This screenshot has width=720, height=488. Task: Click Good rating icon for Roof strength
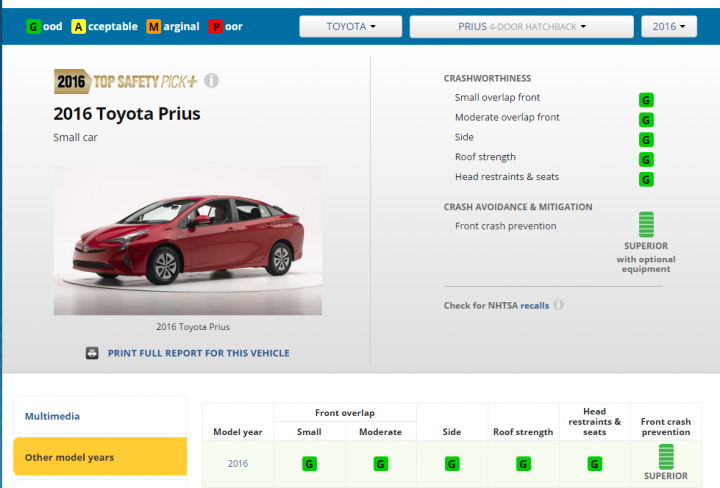pyautogui.click(x=646, y=159)
